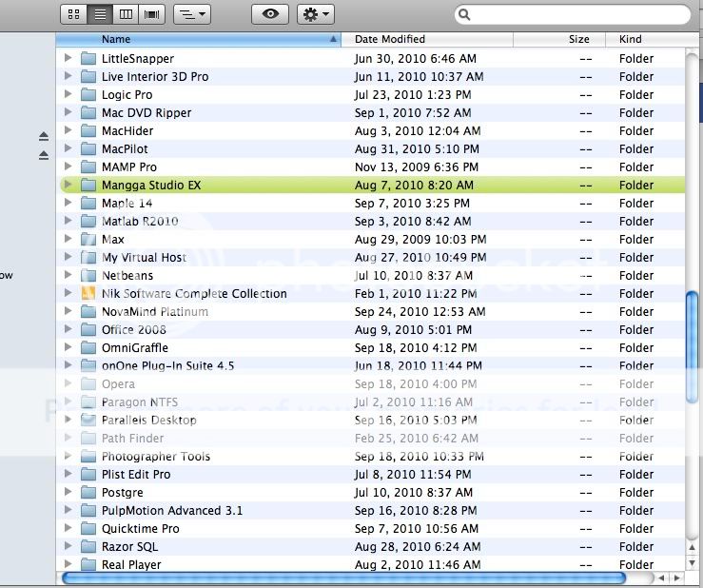Select the NovaMind Platinum folder icon
Screen dimensions: 703x588
88,312
